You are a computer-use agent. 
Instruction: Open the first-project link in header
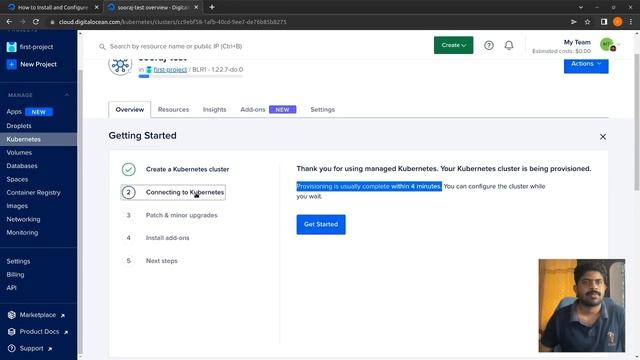tap(170, 70)
